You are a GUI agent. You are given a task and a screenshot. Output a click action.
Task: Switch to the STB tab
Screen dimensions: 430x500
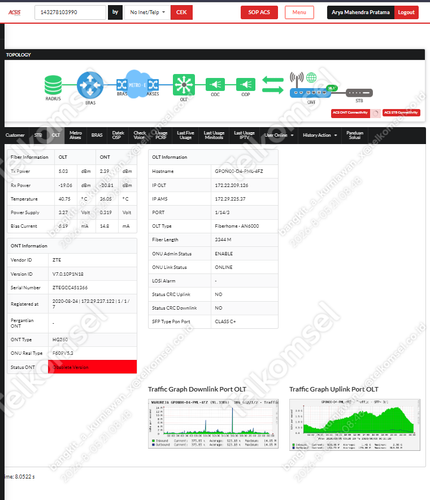click(x=38, y=135)
